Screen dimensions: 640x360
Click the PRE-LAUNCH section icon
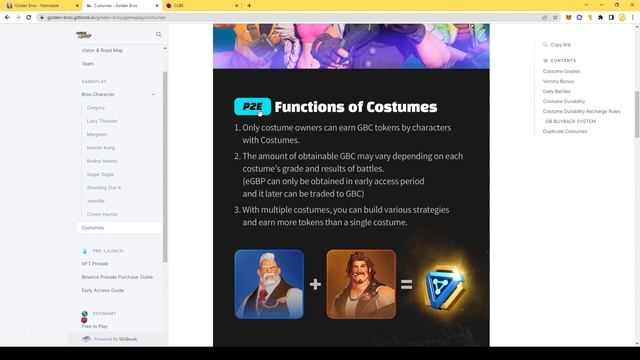84,251
